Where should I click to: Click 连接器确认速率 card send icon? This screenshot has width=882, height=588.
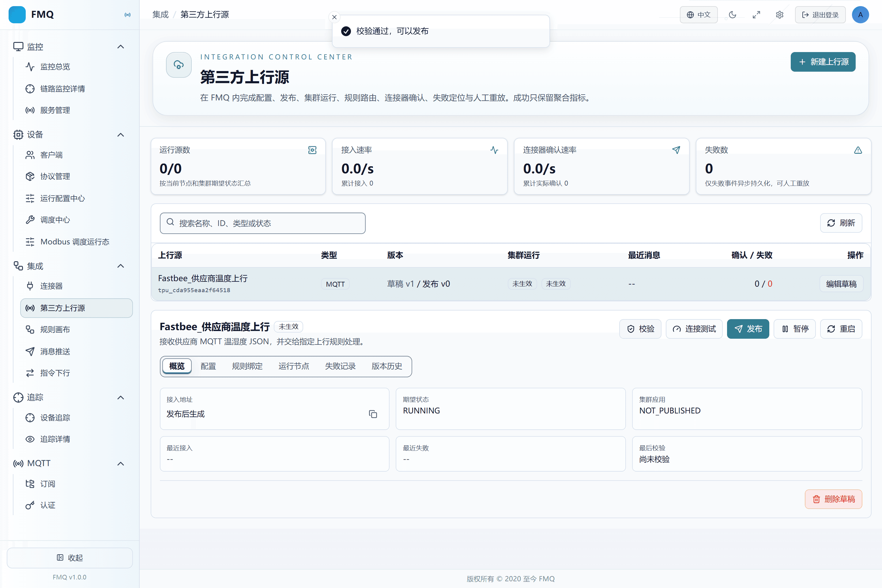click(676, 150)
